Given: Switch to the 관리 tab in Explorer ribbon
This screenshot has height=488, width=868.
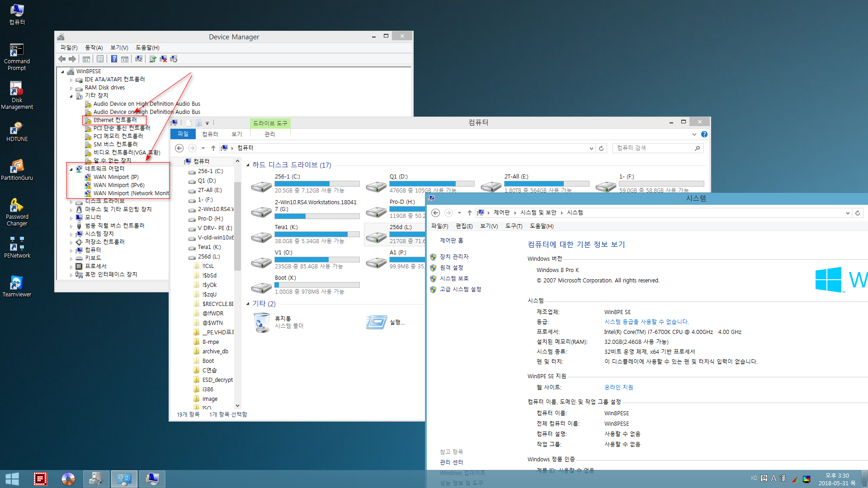Looking at the screenshot, I should (x=270, y=134).
